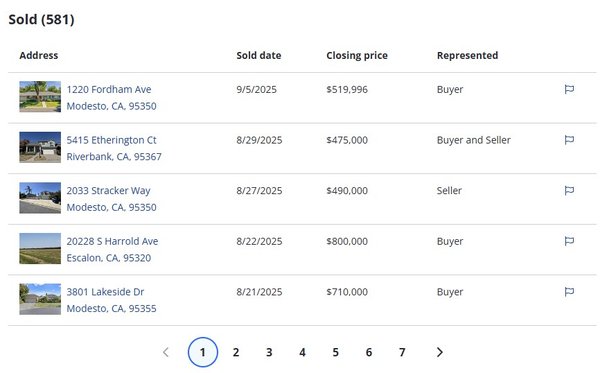600x373 pixels.
Task: Click Riverbank, CA, 95367 city line
Action: coord(114,156)
